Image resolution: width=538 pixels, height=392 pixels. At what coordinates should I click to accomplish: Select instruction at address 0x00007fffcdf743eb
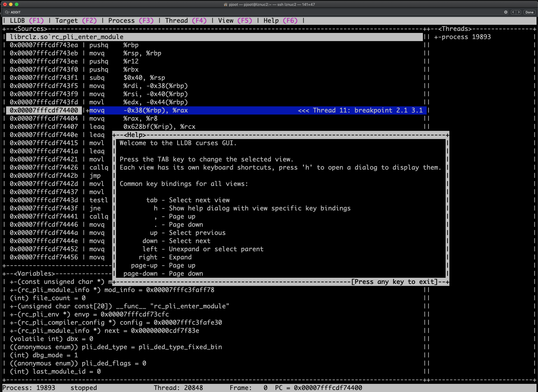point(85,53)
